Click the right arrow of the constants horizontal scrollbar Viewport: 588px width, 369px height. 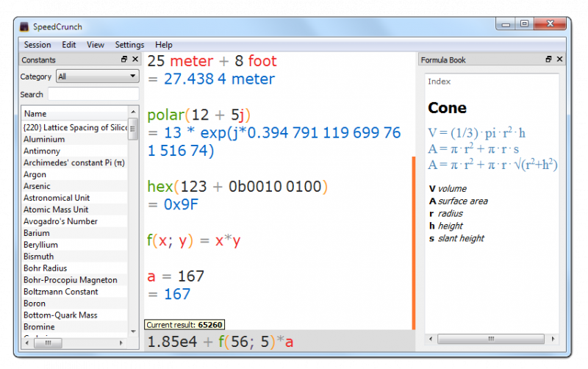121,343
